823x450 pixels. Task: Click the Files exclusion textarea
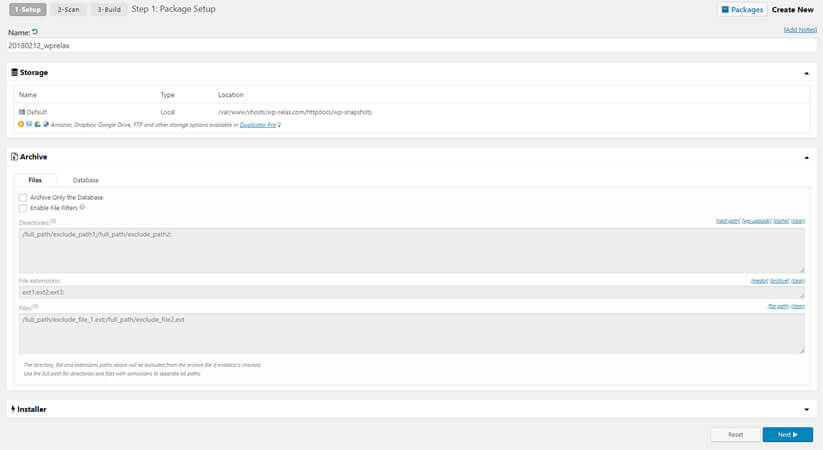coord(412,333)
